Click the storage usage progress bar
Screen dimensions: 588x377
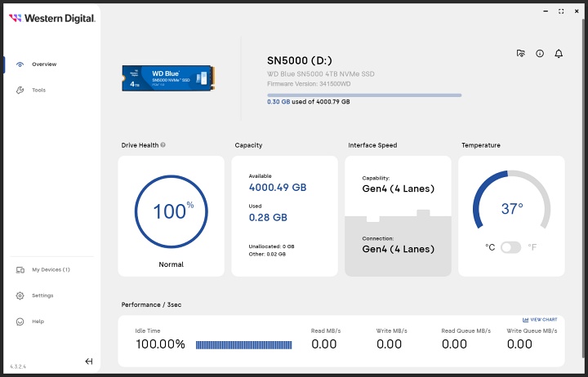pyautogui.click(x=364, y=95)
